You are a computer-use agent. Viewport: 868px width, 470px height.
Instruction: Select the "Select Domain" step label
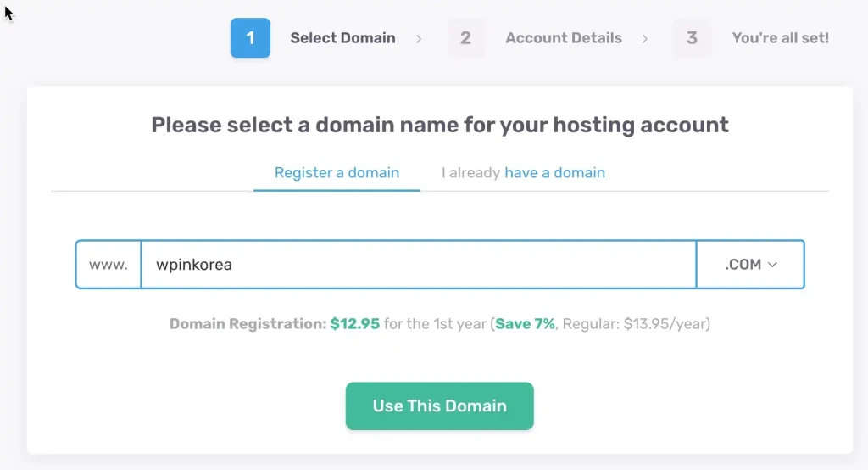(x=342, y=38)
